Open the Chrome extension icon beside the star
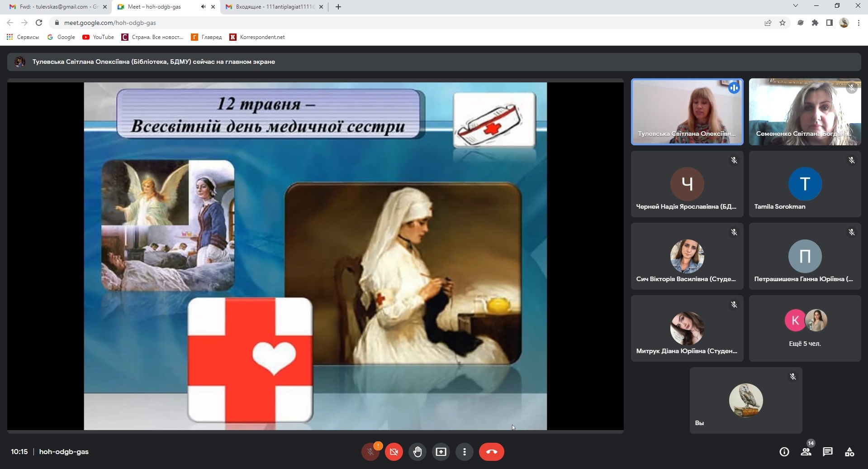Image resolution: width=868 pixels, height=469 pixels. coord(801,23)
